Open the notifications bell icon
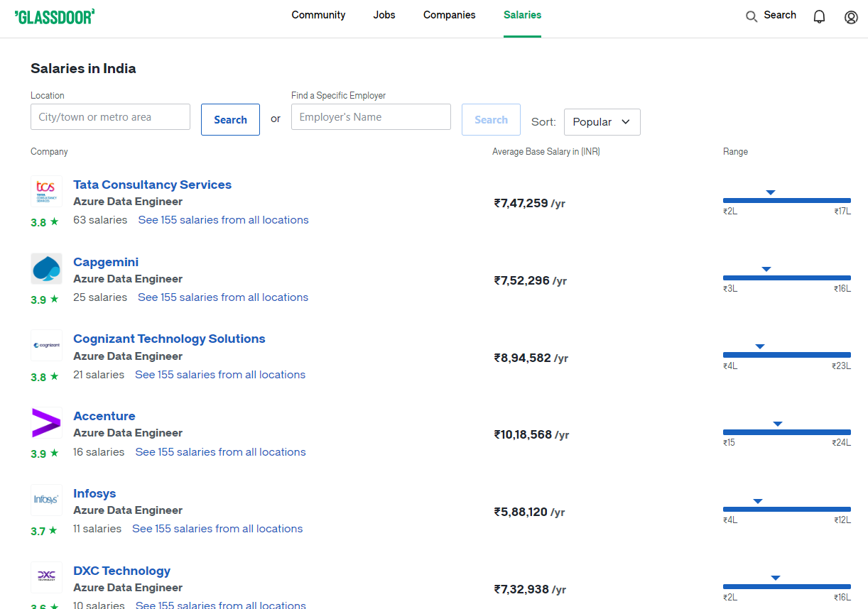The height and width of the screenshot is (609, 868). tap(819, 16)
